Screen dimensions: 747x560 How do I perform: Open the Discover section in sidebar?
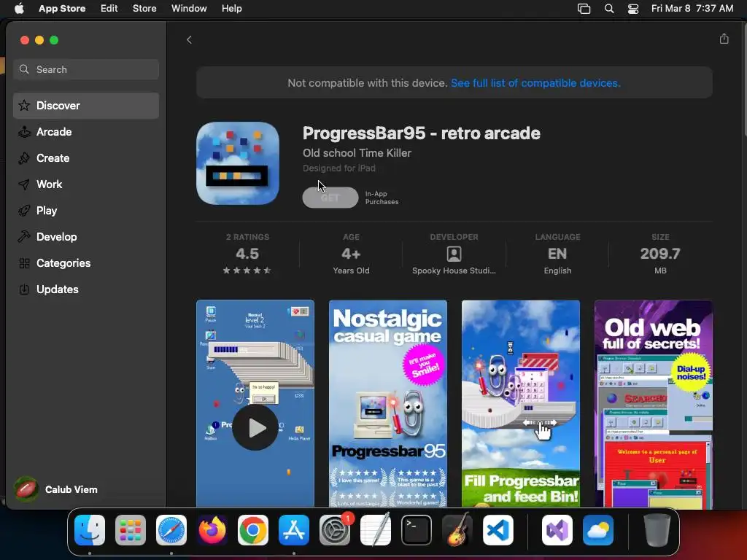point(86,106)
